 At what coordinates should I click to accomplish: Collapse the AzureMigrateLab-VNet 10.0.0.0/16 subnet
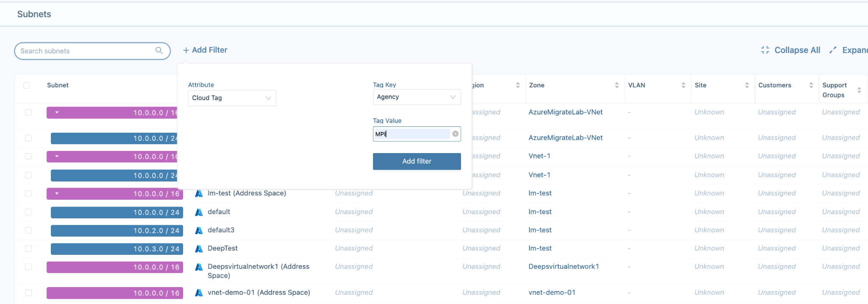point(57,112)
